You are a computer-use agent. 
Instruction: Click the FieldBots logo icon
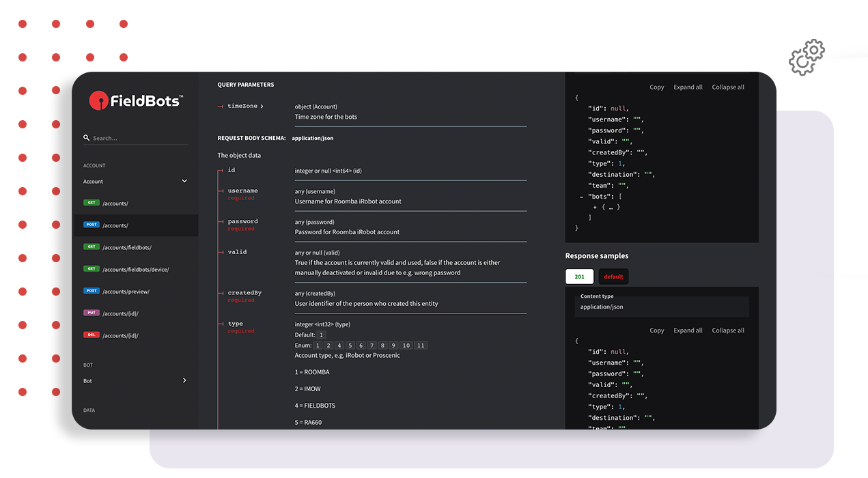pos(100,100)
